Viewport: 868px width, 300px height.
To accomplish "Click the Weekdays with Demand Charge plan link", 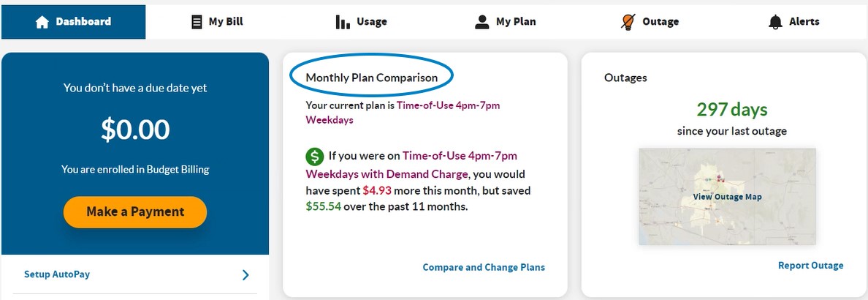I will pyautogui.click(x=386, y=174).
